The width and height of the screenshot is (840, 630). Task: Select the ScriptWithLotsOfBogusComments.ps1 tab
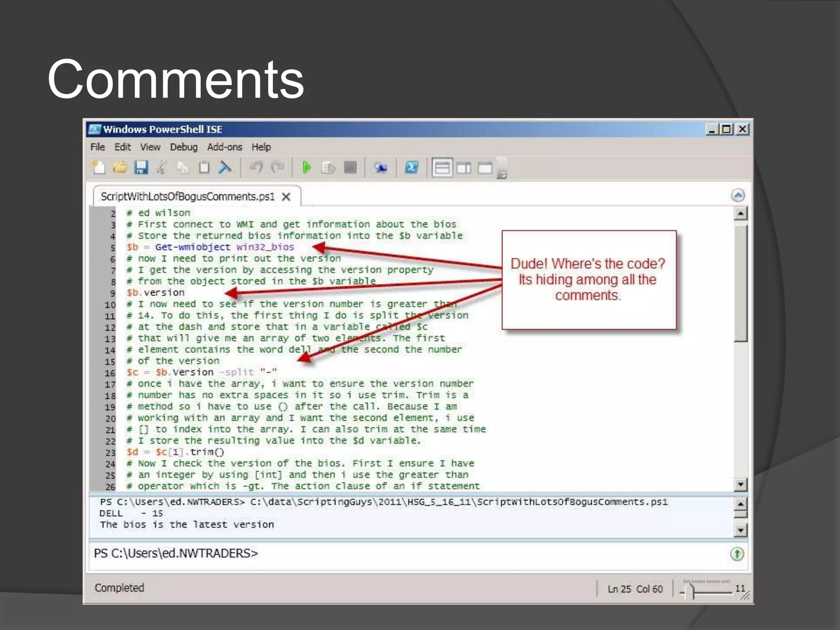187,196
